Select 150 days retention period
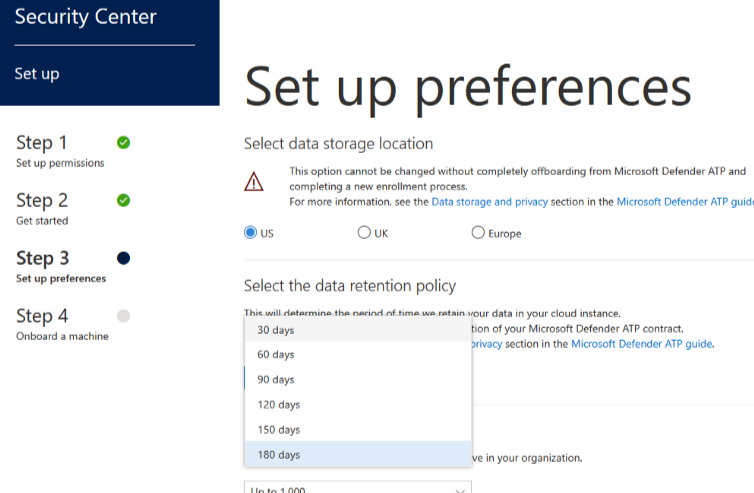 358,430
